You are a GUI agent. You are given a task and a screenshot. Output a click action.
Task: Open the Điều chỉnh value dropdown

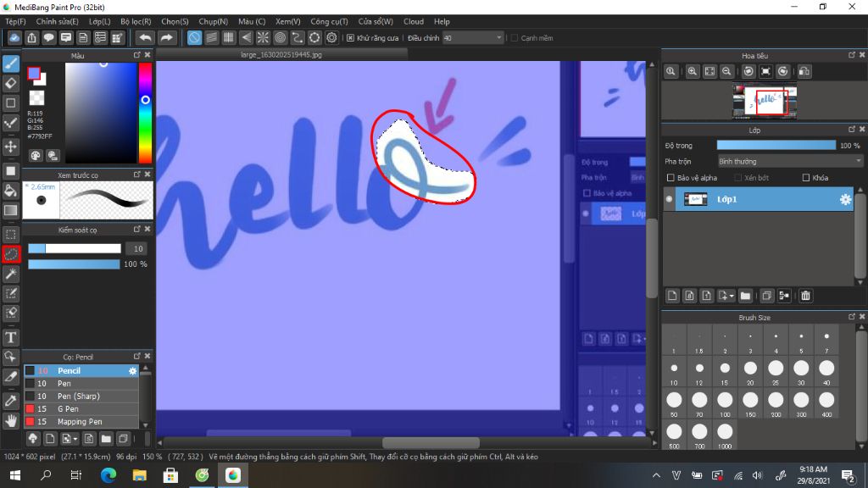point(473,37)
